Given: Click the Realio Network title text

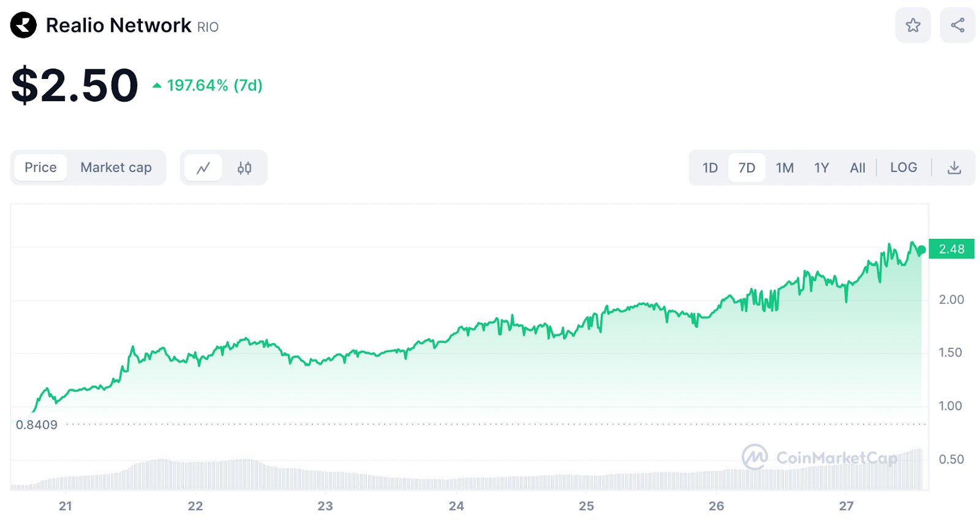Looking at the screenshot, I should coord(118,26).
